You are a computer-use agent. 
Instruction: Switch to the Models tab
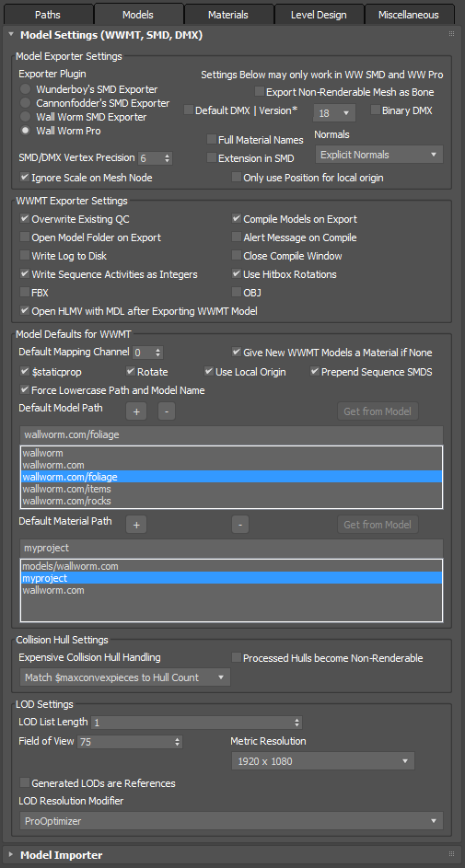(138, 15)
